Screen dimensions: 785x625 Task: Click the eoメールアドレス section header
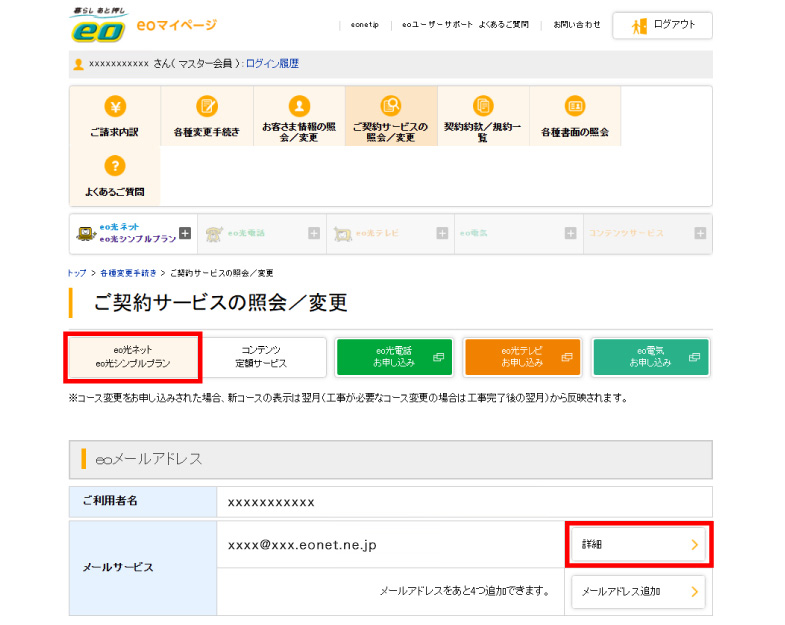(x=390, y=459)
